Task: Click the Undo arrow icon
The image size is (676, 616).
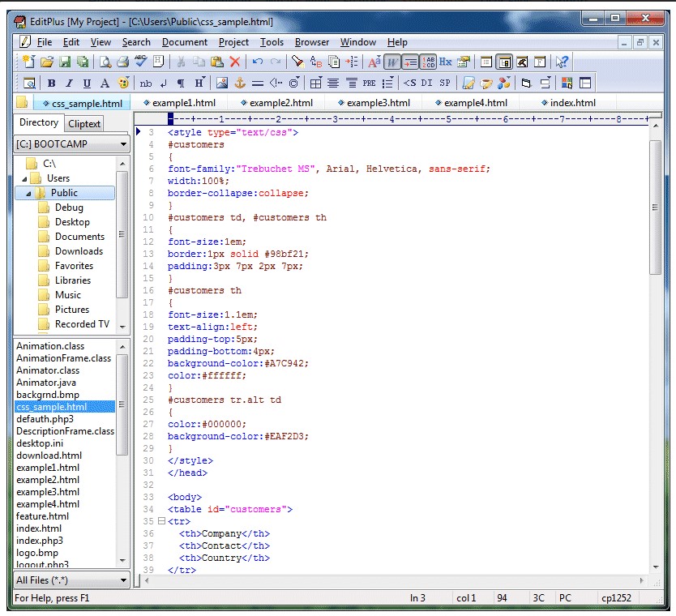Action: tap(258, 62)
